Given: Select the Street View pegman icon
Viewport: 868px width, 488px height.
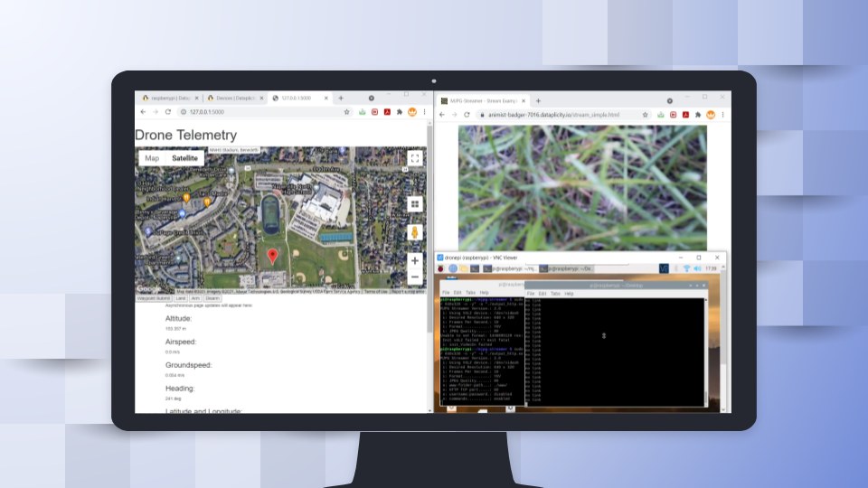Looking at the screenshot, I should 415,232.
